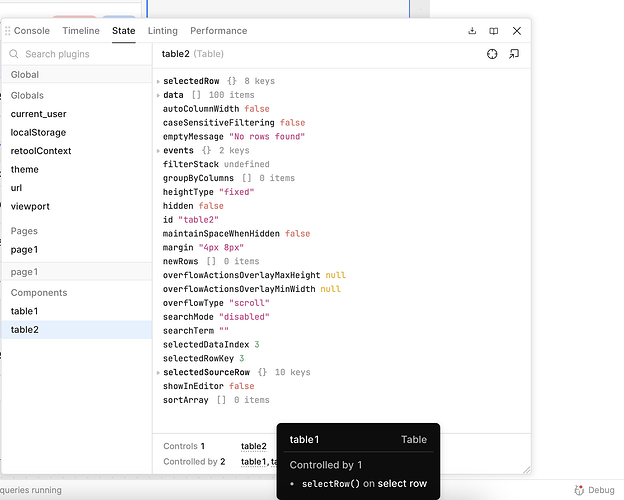Screen dimensions: 624x500
Task: Click the sortArray property row
Action: [216, 400]
